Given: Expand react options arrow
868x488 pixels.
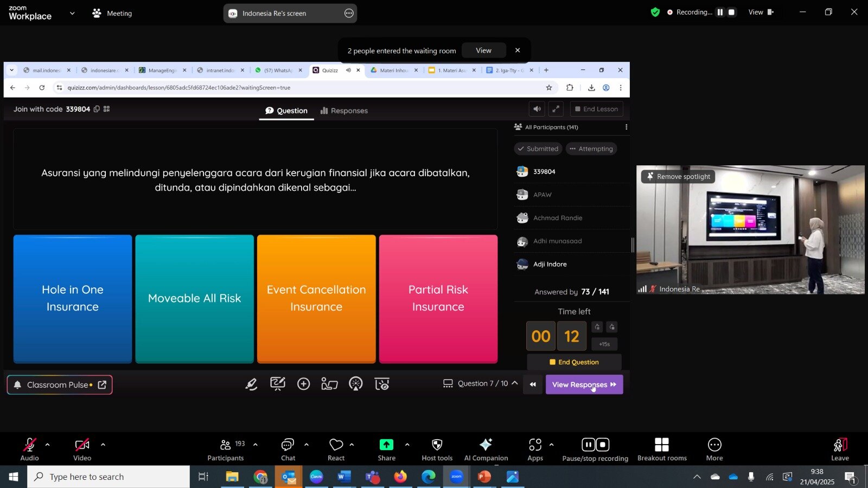Looking at the screenshot, I should pos(352,445).
